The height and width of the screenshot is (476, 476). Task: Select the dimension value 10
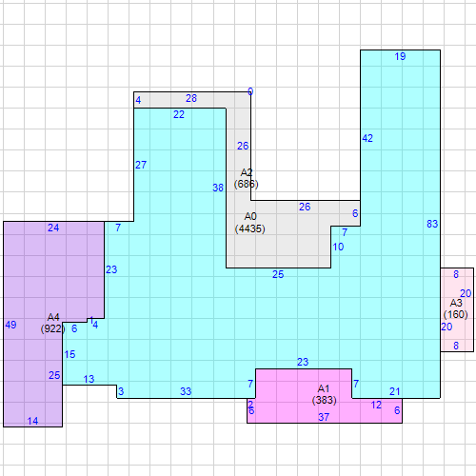pyautogui.click(x=338, y=247)
